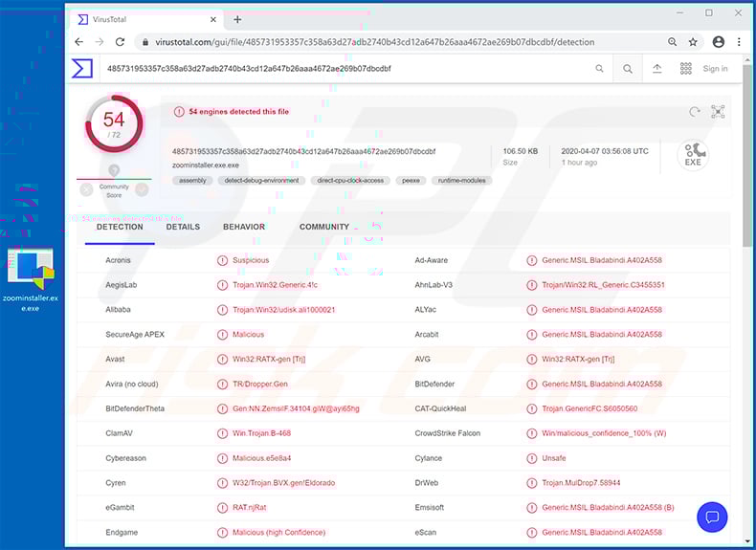This screenshot has width=756, height=550.
Task: Open Chrome profile avatar icon
Action: tap(719, 42)
